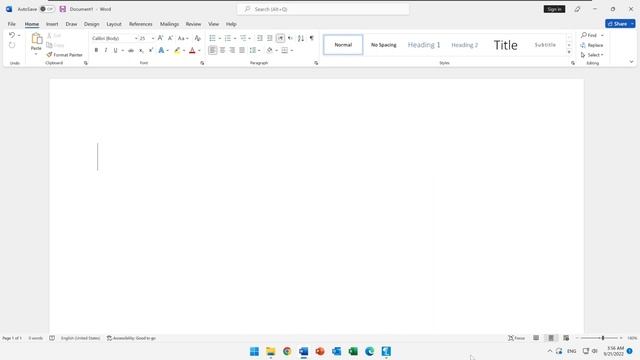
Task: Open the Borders dropdown
Action: pyautogui.click(x=291, y=51)
